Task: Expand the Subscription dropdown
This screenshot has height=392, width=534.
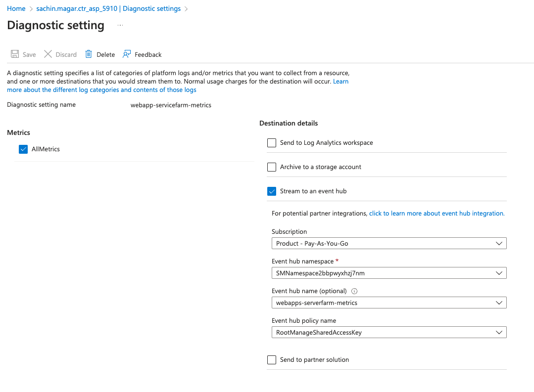Action: [x=388, y=244]
